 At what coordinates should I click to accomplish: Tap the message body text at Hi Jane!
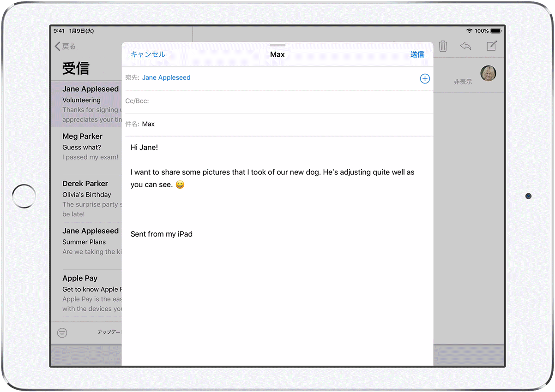(x=145, y=148)
